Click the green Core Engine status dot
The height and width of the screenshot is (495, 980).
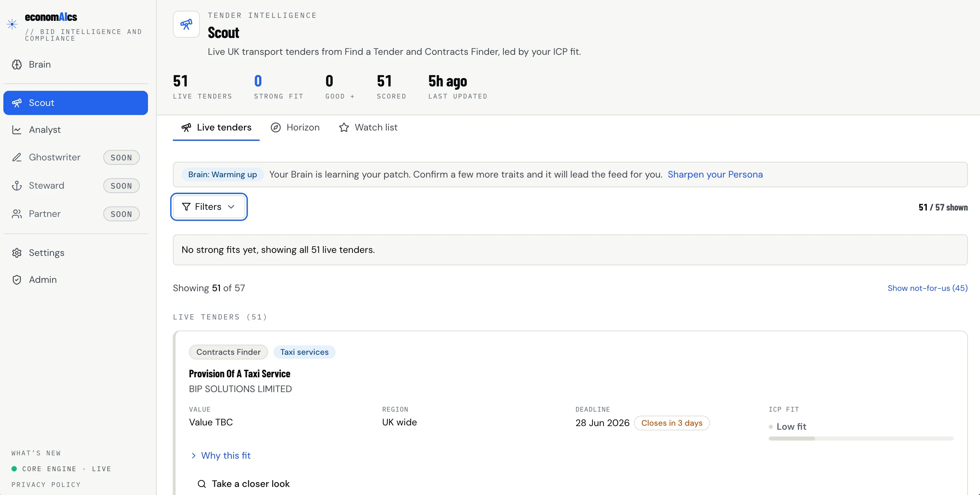tap(14, 469)
